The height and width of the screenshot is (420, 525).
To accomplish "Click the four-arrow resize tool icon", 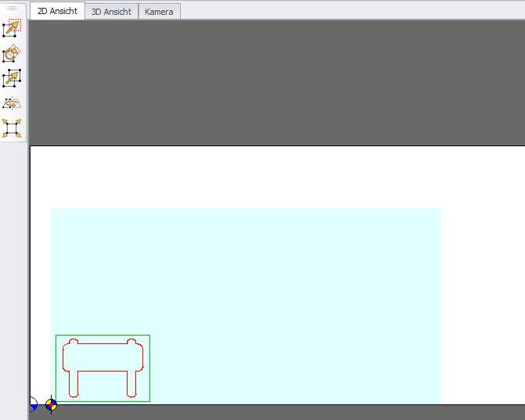I will point(12,128).
